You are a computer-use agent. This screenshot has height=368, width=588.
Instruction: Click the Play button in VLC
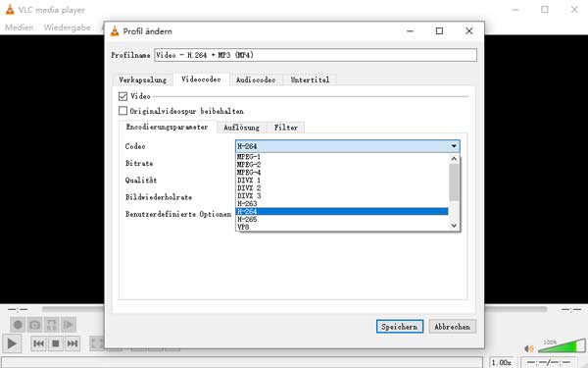(12, 343)
